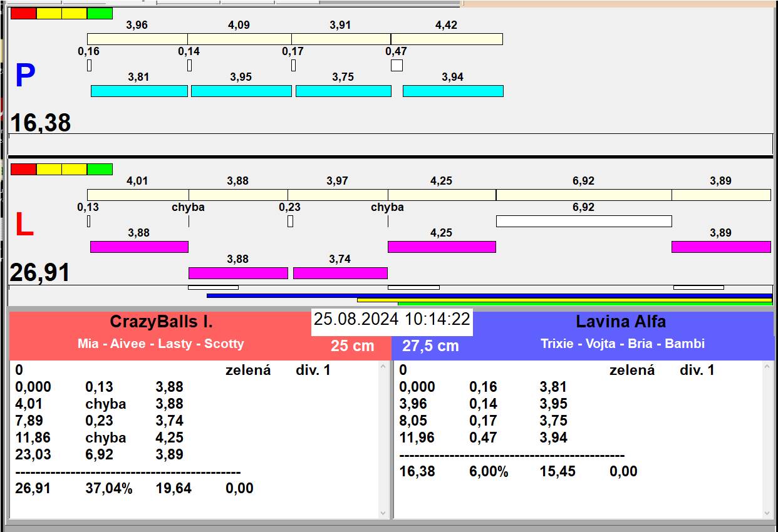Select the white 6,92 changeover bar

point(583,221)
